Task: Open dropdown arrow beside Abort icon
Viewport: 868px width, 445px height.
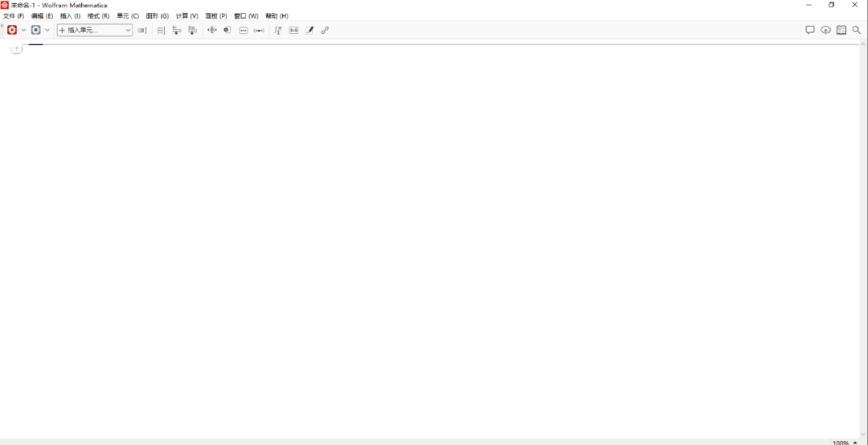Action: click(47, 30)
